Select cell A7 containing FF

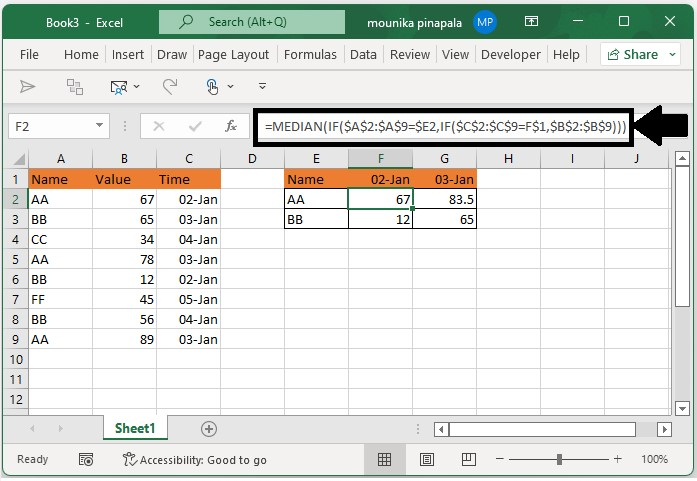pos(60,299)
